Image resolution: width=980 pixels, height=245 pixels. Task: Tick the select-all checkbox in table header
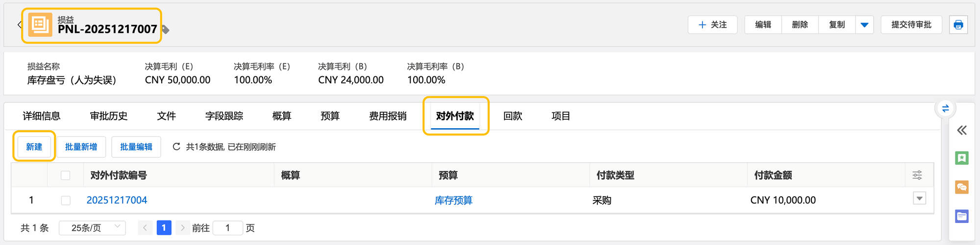[66, 175]
